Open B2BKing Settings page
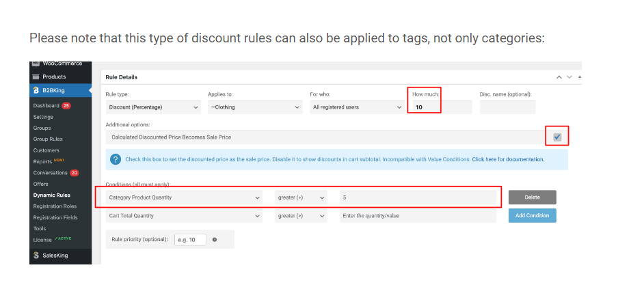The height and width of the screenshot is (287, 644). 43,117
